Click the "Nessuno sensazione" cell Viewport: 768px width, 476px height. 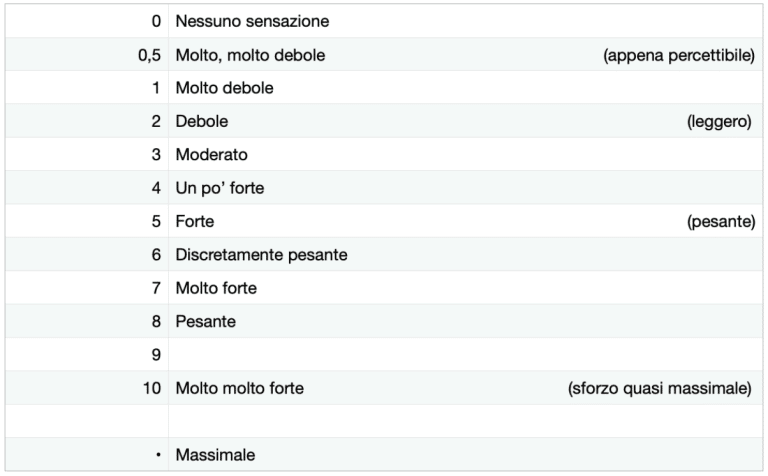click(252, 21)
